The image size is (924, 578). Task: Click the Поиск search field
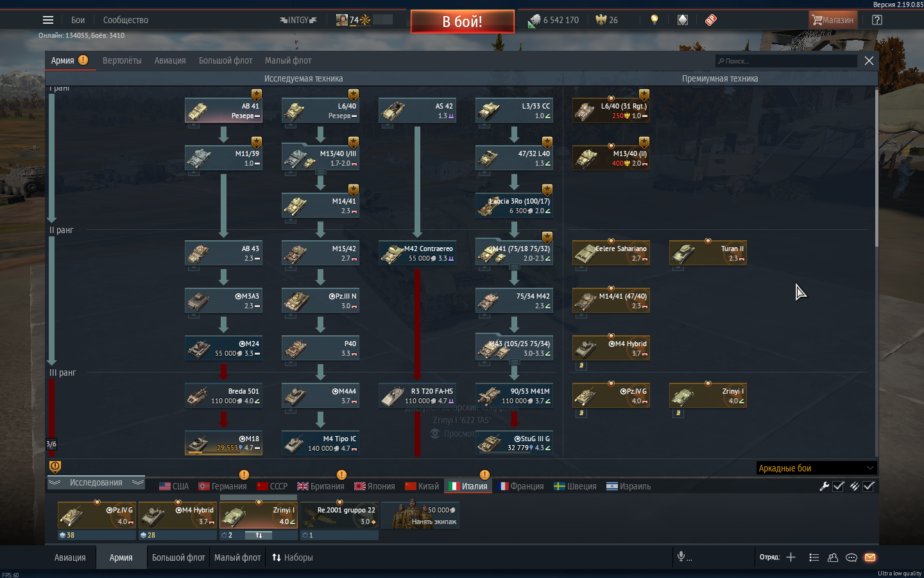(x=786, y=61)
